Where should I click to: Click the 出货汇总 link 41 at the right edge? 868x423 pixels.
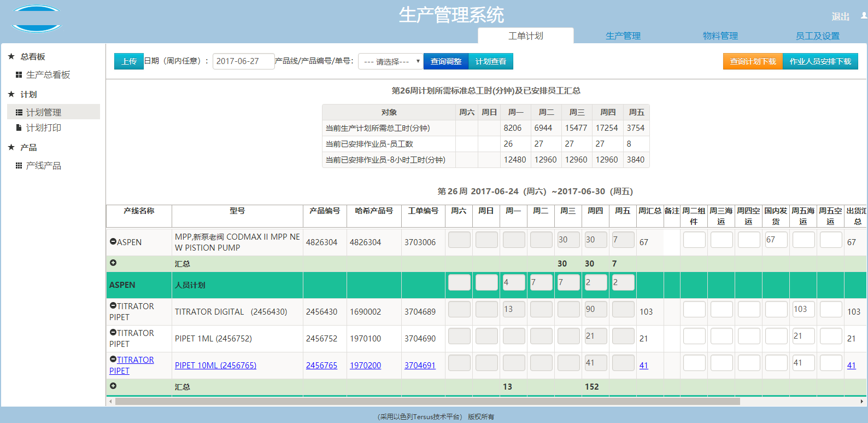[851, 365]
